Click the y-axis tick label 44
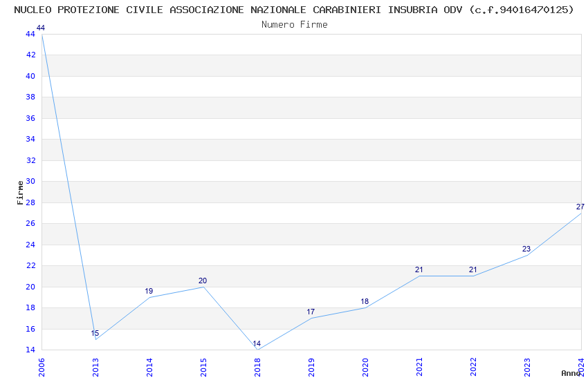The height and width of the screenshot is (380, 588). click(x=30, y=34)
